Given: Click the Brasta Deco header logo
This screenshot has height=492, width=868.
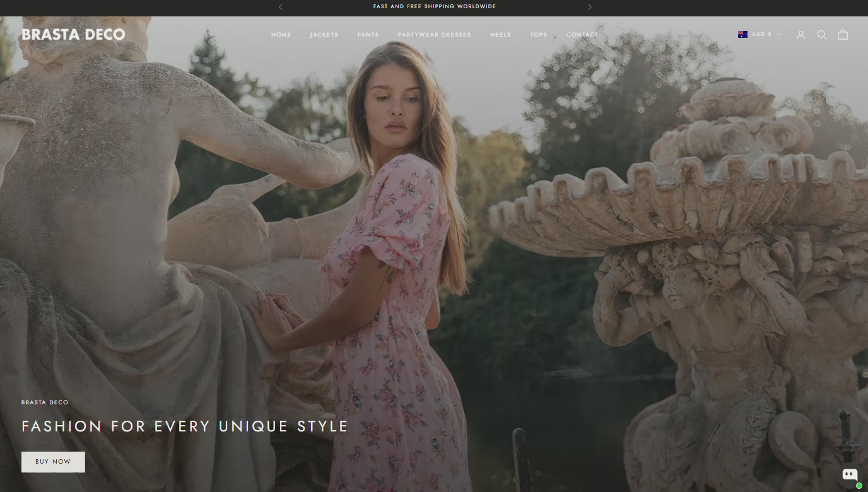Looking at the screenshot, I should pos(73,35).
